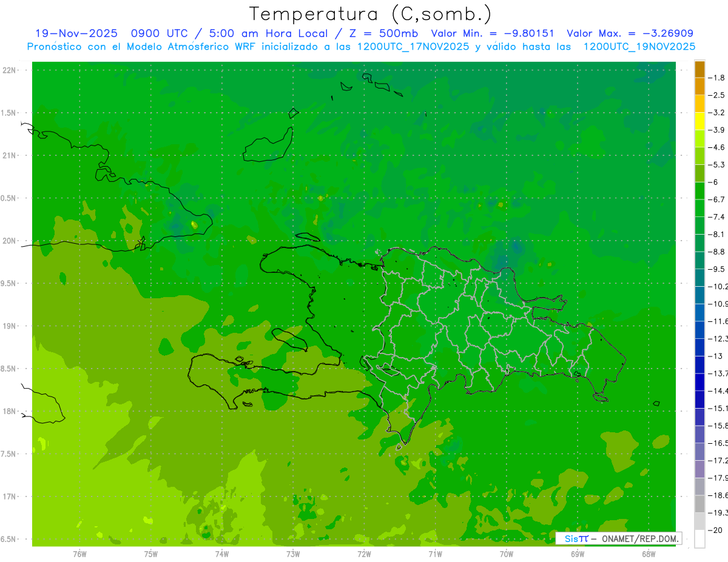Click the "19N" latitude label

click(10, 326)
